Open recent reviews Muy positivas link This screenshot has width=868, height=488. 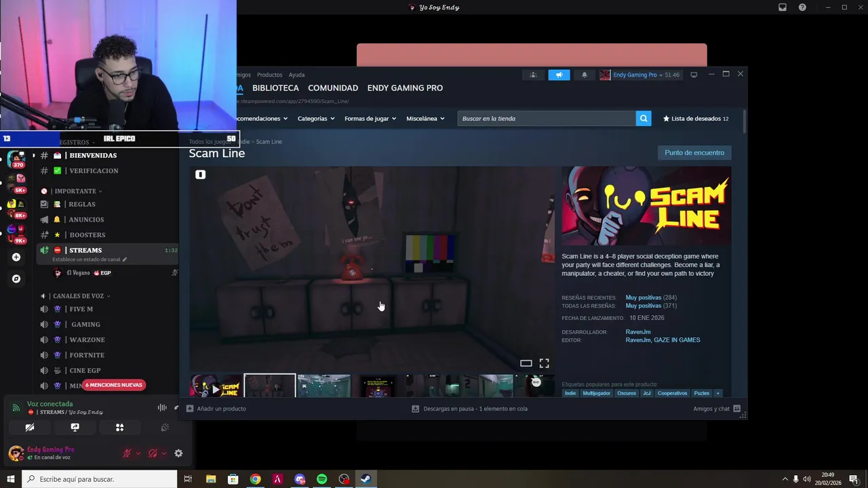643,298
